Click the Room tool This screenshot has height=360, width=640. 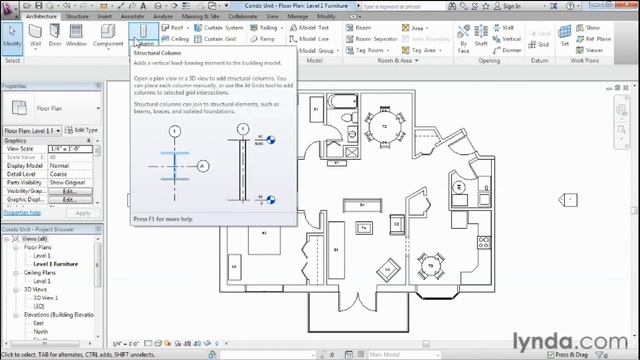click(358, 28)
